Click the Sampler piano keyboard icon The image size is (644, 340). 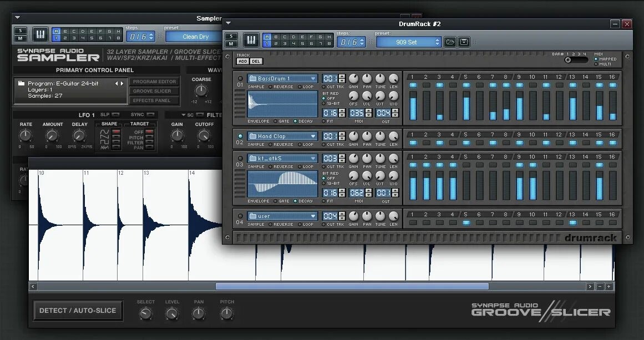40,35
